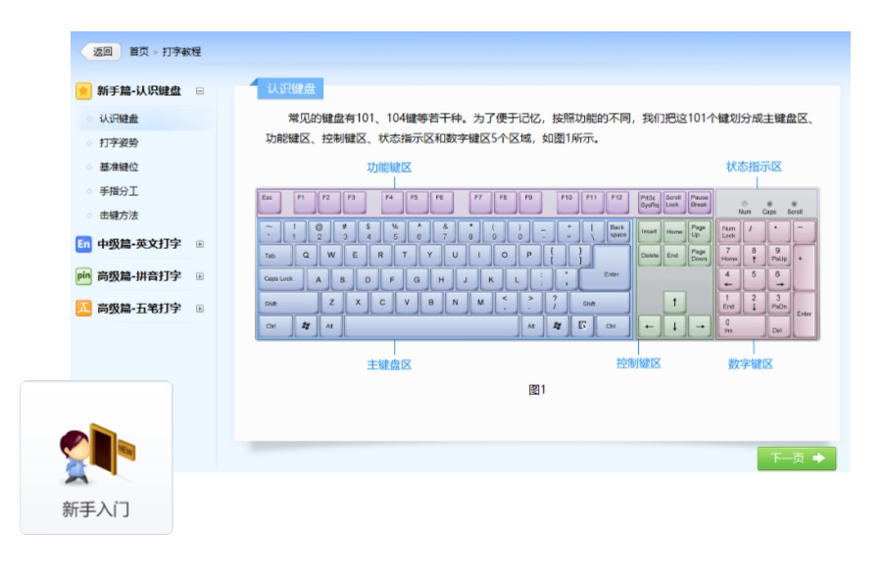Collapse the 新手篇-认识键盘 section
882x588 pixels.
coord(200,91)
